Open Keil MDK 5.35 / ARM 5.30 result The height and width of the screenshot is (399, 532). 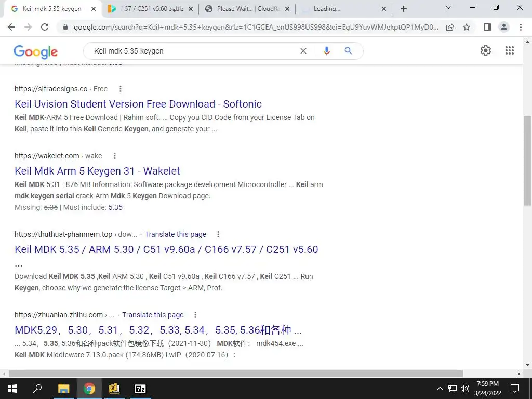(x=166, y=249)
